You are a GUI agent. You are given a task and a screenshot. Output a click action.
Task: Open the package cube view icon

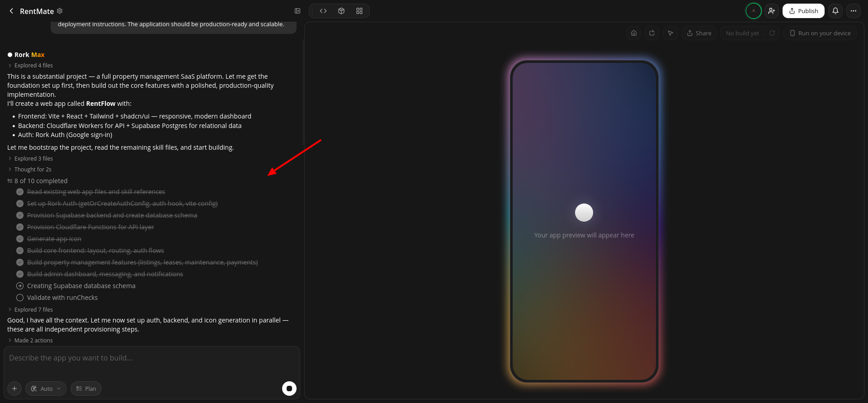click(x=341, y=11)
